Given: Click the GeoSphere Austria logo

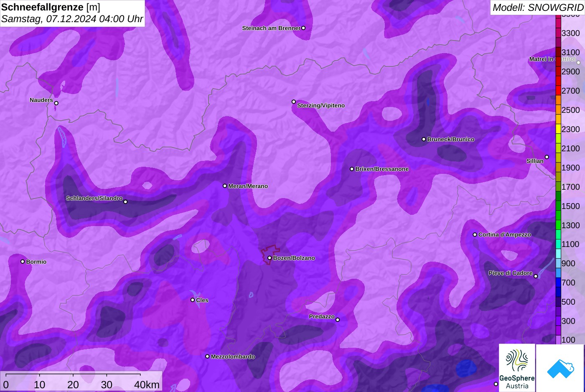Looking at the screenshot, I should click(517, 368).
